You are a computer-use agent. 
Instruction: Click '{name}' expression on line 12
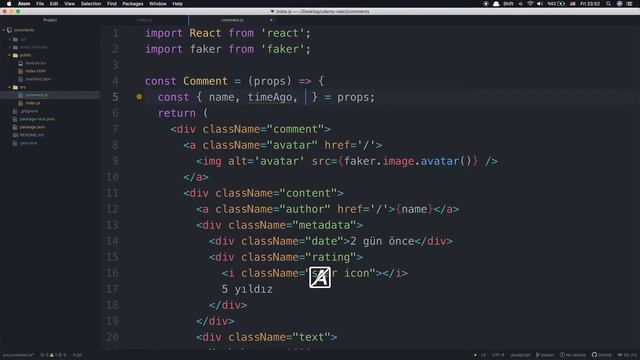414,209
